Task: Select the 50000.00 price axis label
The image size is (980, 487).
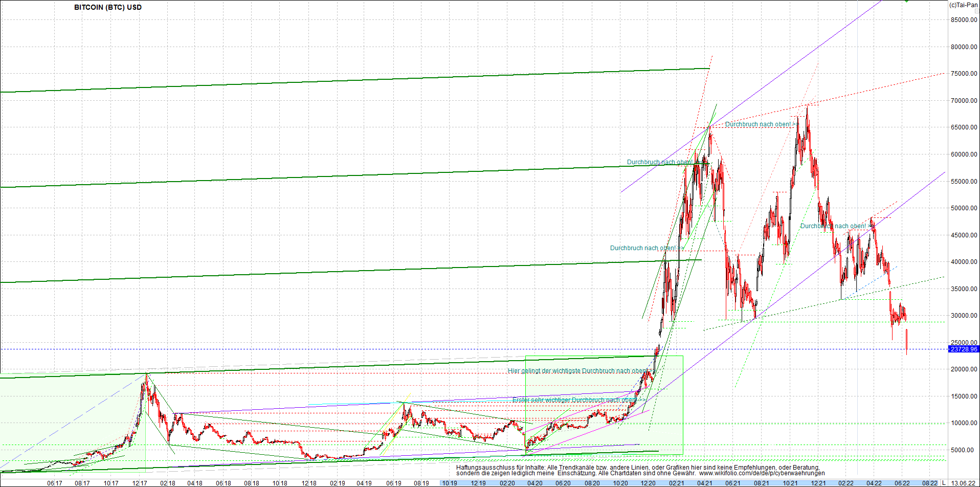Action: point(964,208)
